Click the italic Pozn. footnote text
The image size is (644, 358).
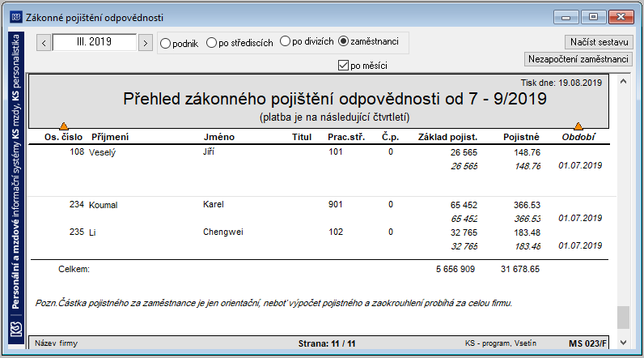273,304
